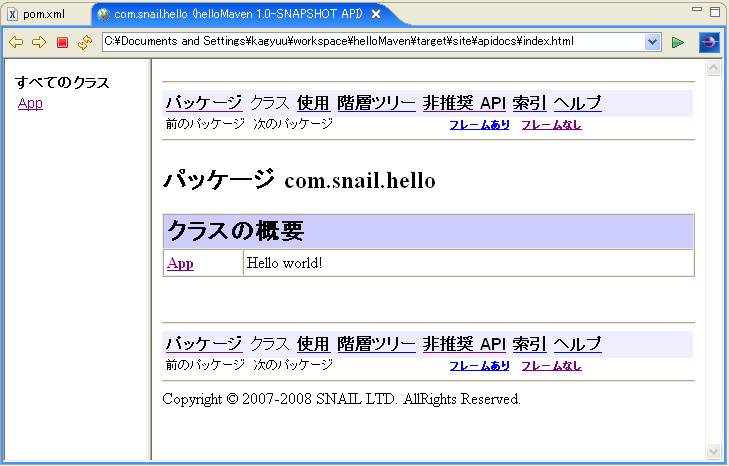This screenshot has width=729, height=466.
Task: Open bottom 階層ツリー navigation link
Action: (x=376, y=344)
